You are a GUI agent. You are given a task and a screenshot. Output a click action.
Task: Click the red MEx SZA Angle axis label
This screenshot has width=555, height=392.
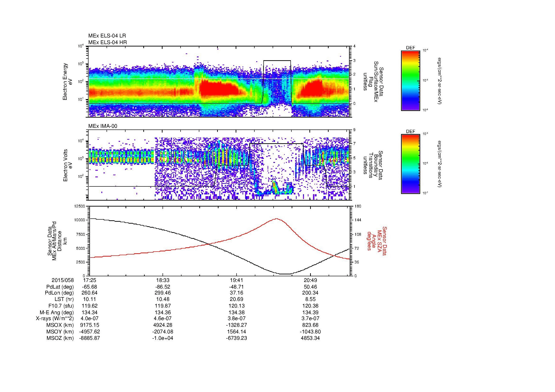377,241
